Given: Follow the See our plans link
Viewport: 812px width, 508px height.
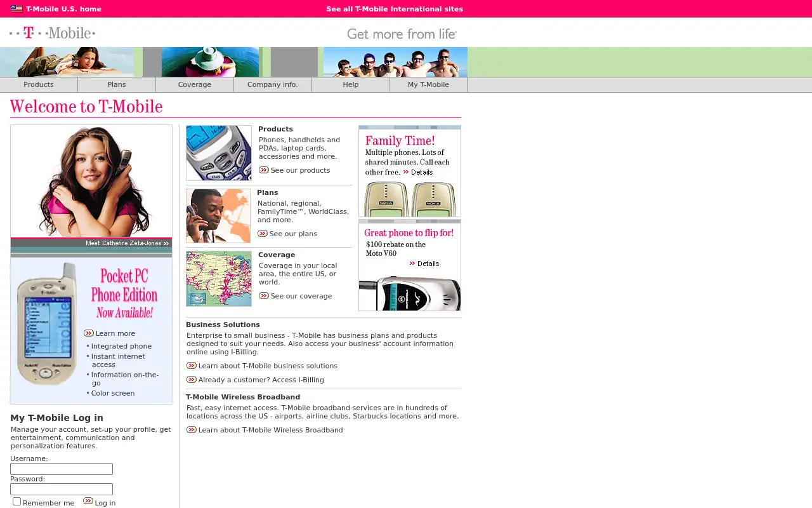Looking at the screenshot, I should tap(293, 234).
